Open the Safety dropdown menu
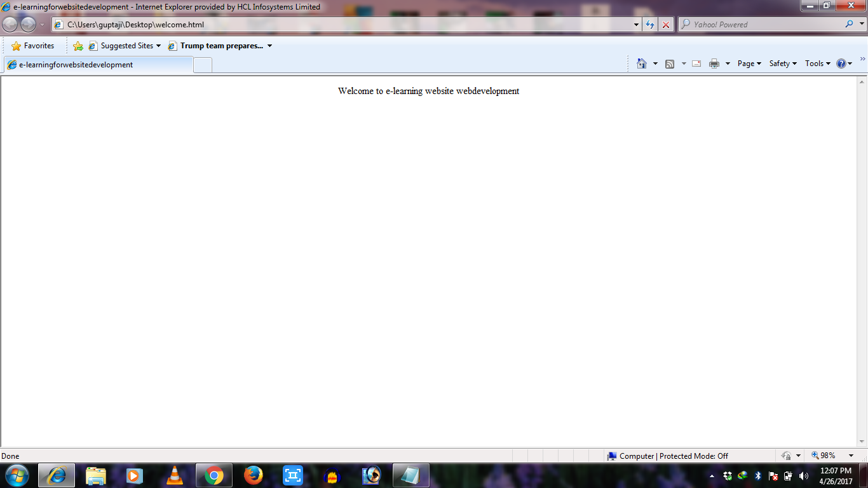 [782, 64]
